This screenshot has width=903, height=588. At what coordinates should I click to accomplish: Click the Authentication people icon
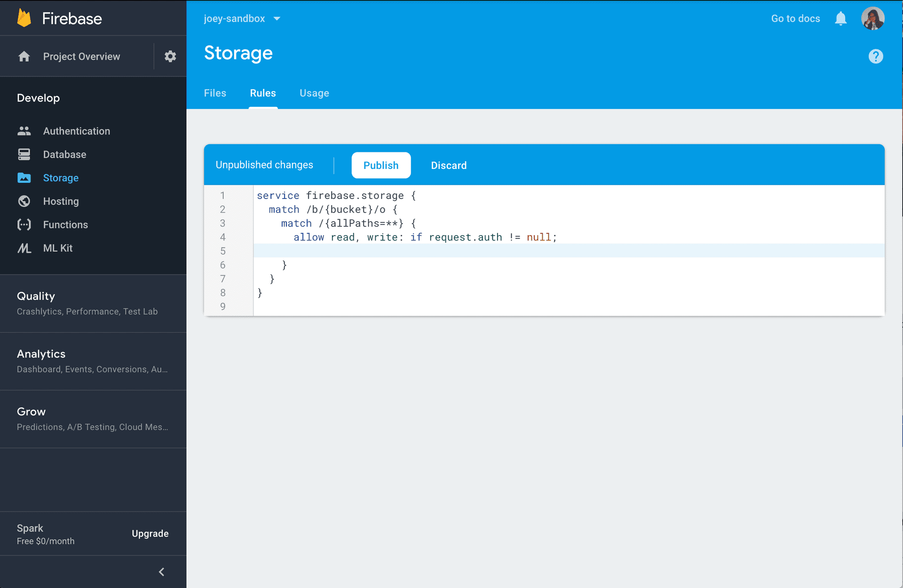(24, 131)
